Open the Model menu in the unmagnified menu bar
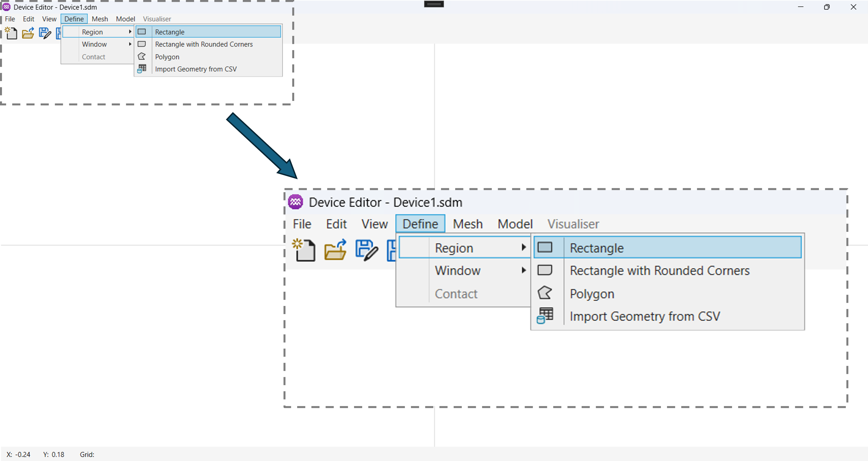Image resolution: width=868 pixels, height=461 pixels. tap(125, 19)
